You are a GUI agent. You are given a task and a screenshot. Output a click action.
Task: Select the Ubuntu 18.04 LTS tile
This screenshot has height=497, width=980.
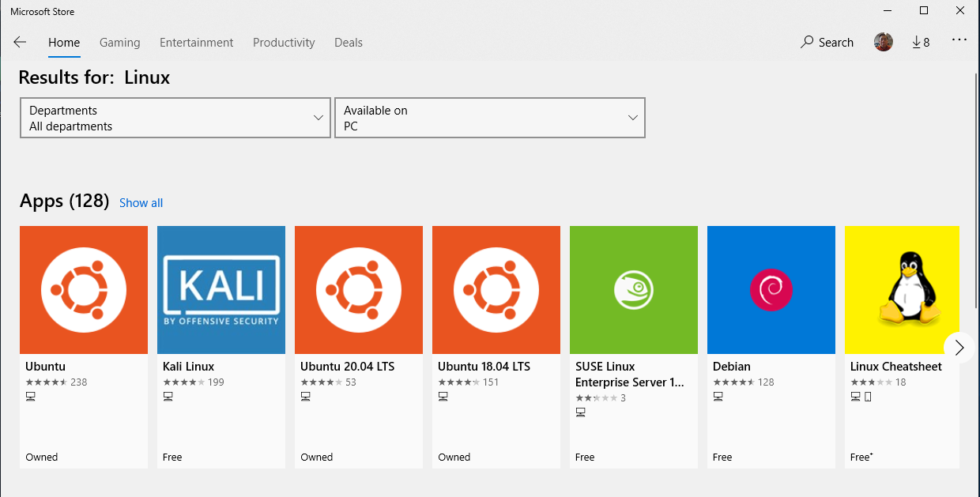[x=496, y=290]
